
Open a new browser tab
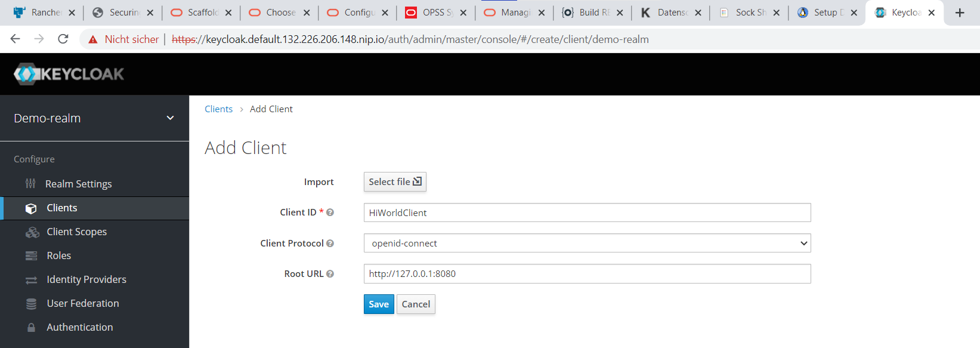point(960,13)
